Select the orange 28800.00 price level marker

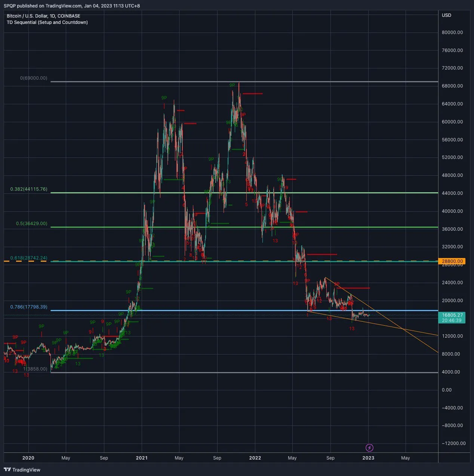pos(452,261)
